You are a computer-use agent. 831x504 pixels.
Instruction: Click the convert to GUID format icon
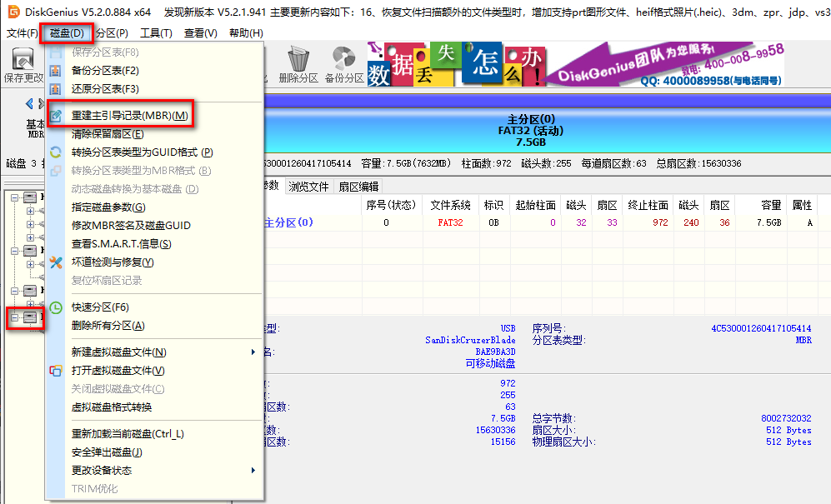(x=56, y=152)
